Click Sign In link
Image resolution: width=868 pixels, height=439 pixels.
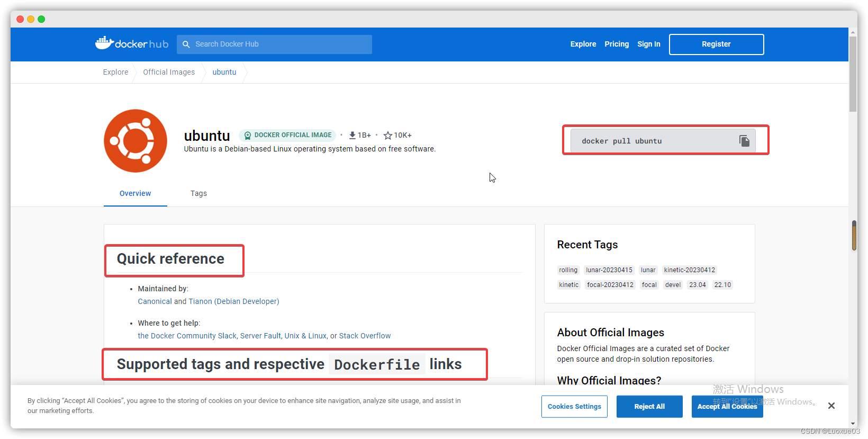[649, 44]
